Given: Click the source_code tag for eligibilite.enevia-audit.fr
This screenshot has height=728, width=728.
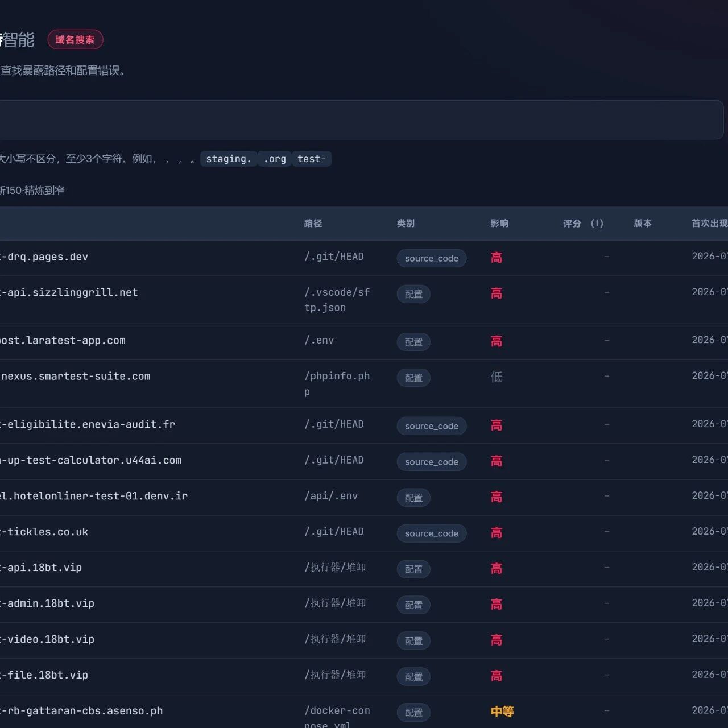Looking at the screenshot, I should [432, 426].
